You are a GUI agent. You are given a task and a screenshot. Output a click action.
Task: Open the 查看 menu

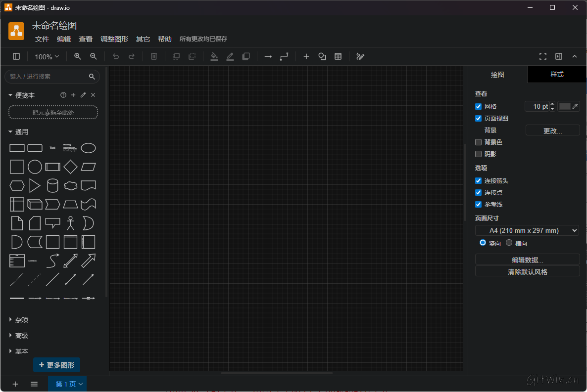[85, 39]
